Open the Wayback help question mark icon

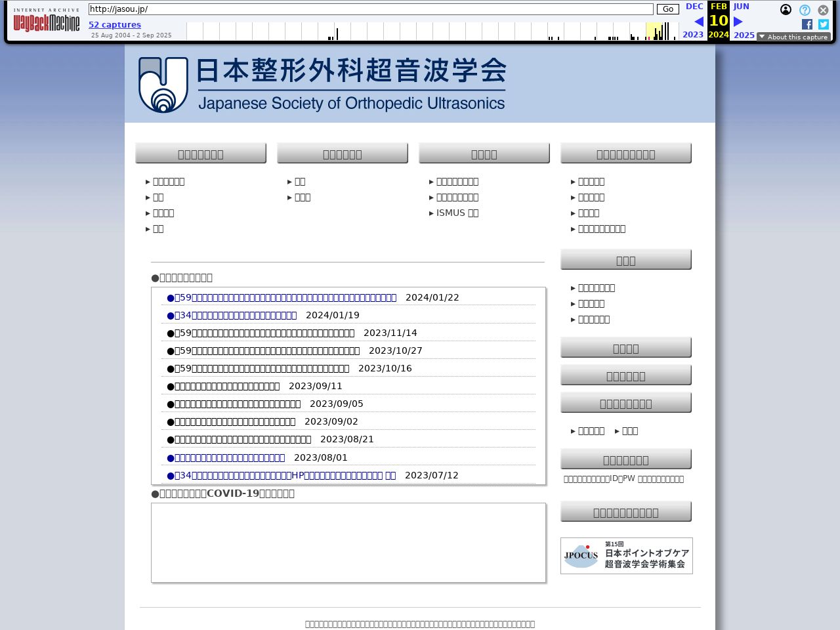805,10
